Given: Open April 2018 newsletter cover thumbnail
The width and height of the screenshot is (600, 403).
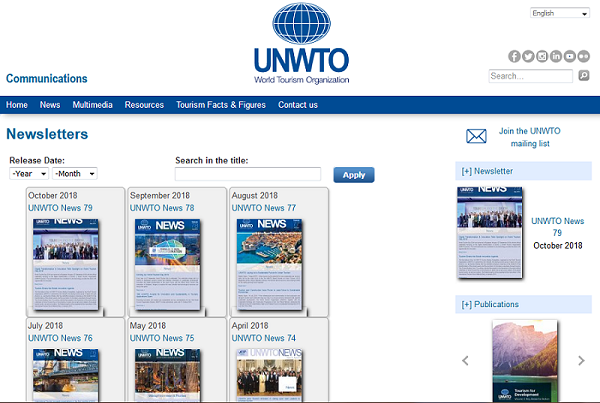Looking at the screenshot, I should (x=269, y=375).
